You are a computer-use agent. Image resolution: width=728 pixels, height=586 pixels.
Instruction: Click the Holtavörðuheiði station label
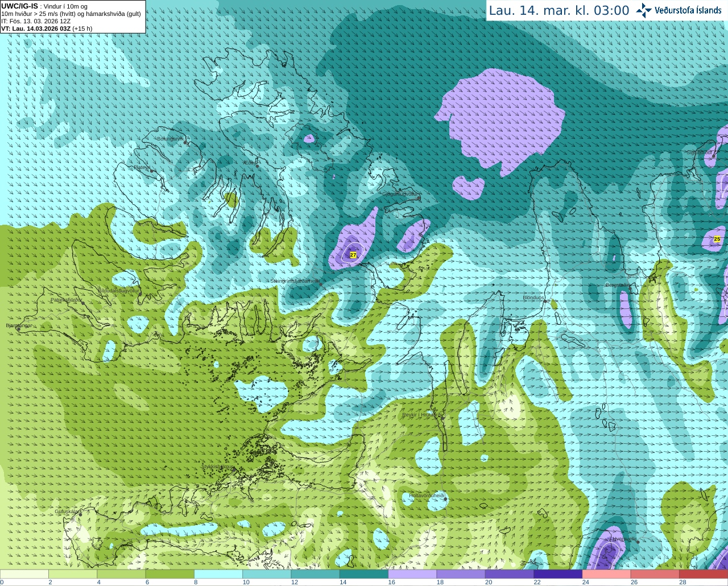427,496
